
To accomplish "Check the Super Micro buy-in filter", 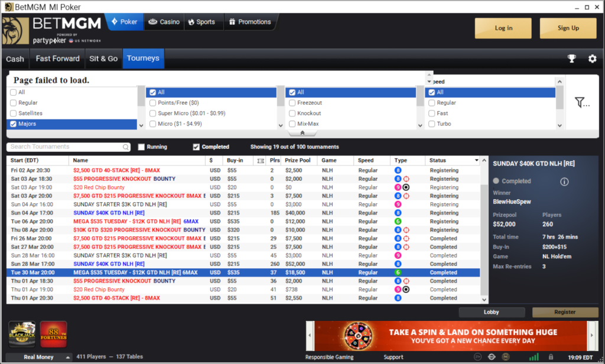I will 153,113.
